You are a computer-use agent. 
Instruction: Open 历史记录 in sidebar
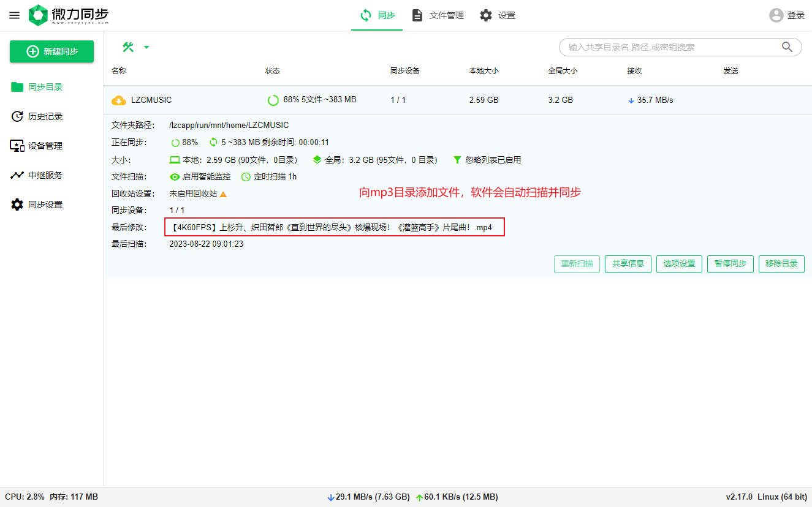point(52,116)
